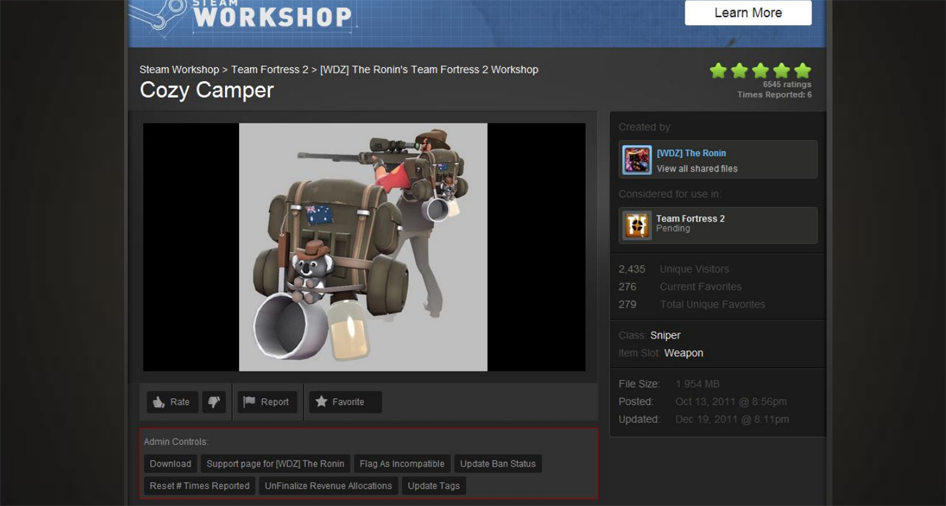The image size is (946, 506).
Task: Click the 'Times Reported: 6' text
Action: [x=774, y=95]
